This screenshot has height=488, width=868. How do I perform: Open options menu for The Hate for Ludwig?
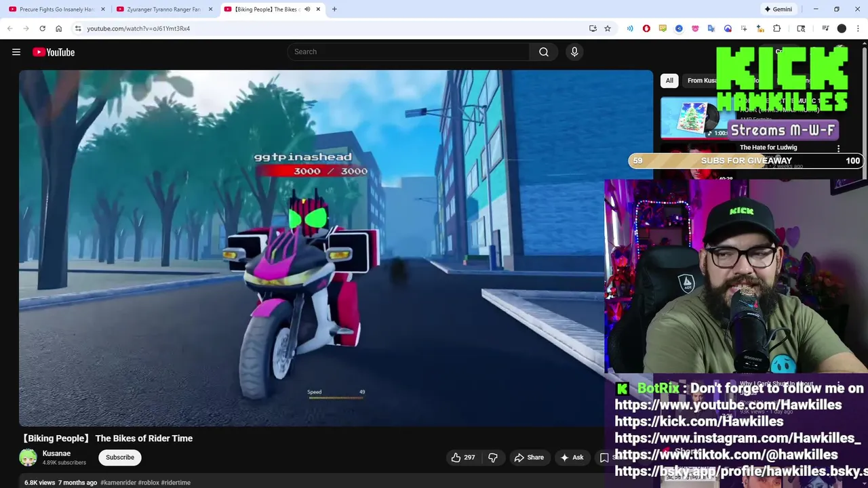(838, 148)
